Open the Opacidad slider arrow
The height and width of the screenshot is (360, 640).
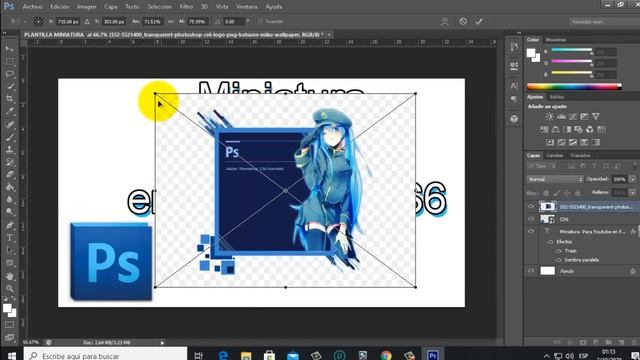[x=633, y=179]
